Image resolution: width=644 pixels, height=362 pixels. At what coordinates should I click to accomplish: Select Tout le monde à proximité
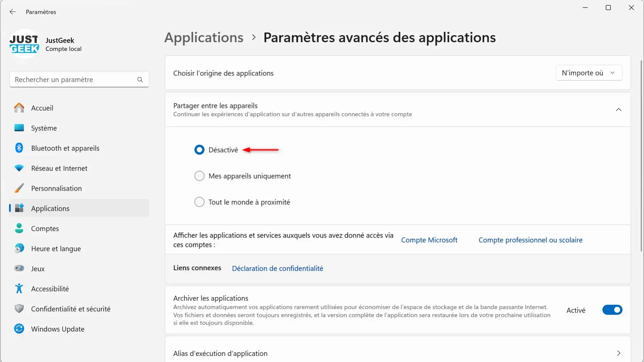point(199,202)
